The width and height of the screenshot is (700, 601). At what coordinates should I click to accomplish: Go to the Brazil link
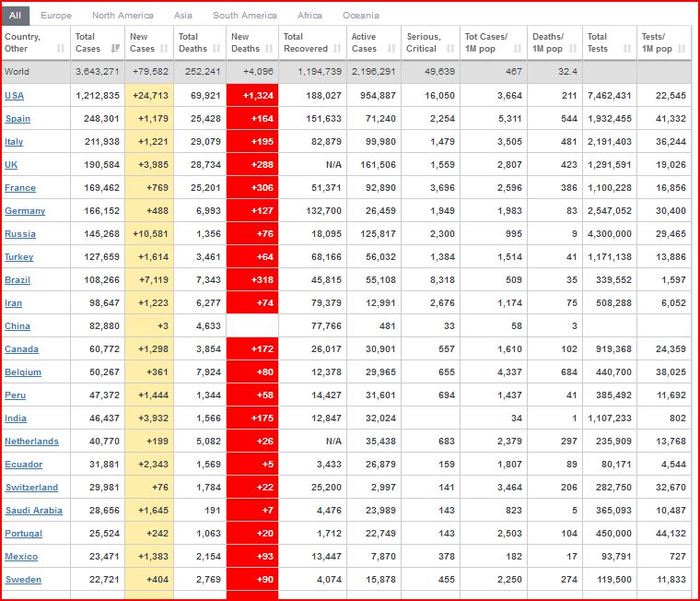[x=17, y=279]
